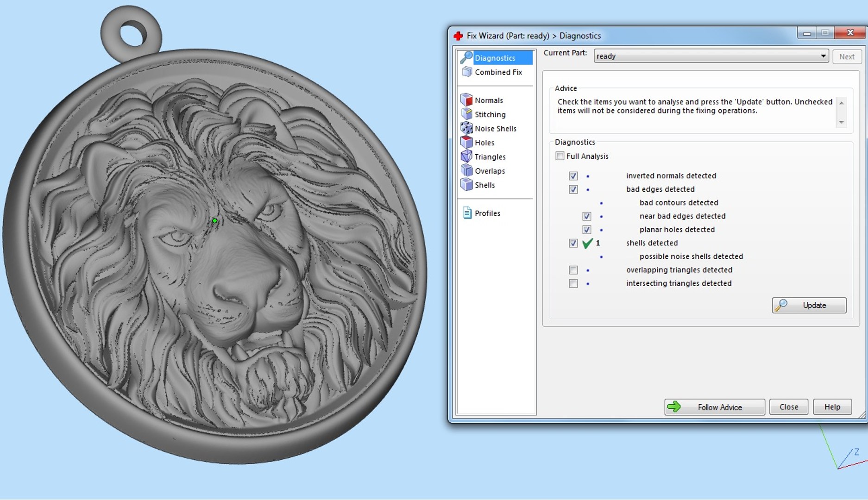Viewport: 868px width, 500px height.
Task: Uncheck inverted normals detected
Action: click(x=573, y=176)
